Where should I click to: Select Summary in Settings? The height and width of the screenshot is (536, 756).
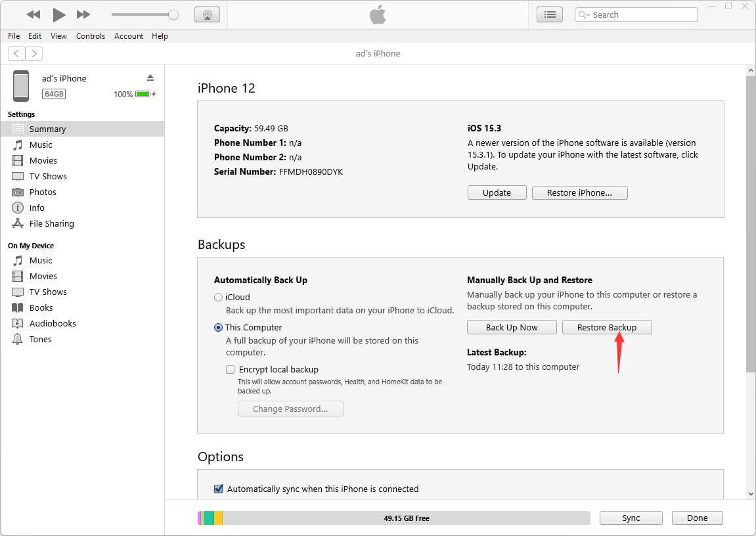83,129
